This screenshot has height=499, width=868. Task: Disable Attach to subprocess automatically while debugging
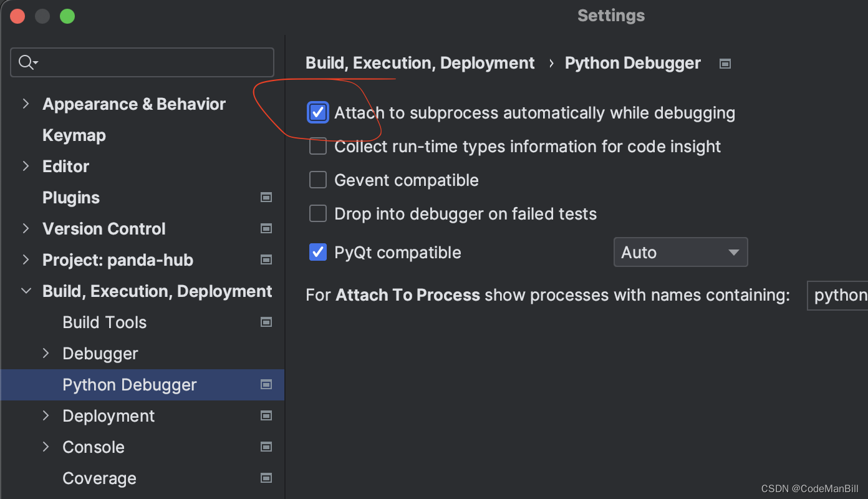318,113
